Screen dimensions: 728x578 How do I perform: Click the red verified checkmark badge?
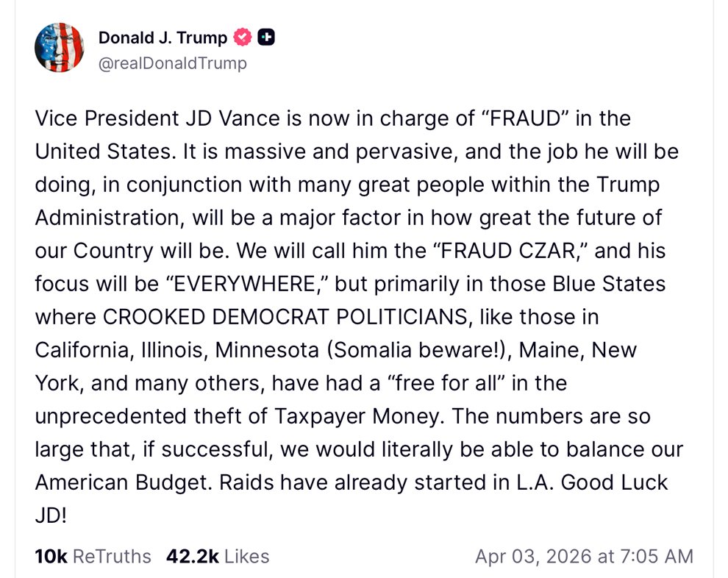243,38
